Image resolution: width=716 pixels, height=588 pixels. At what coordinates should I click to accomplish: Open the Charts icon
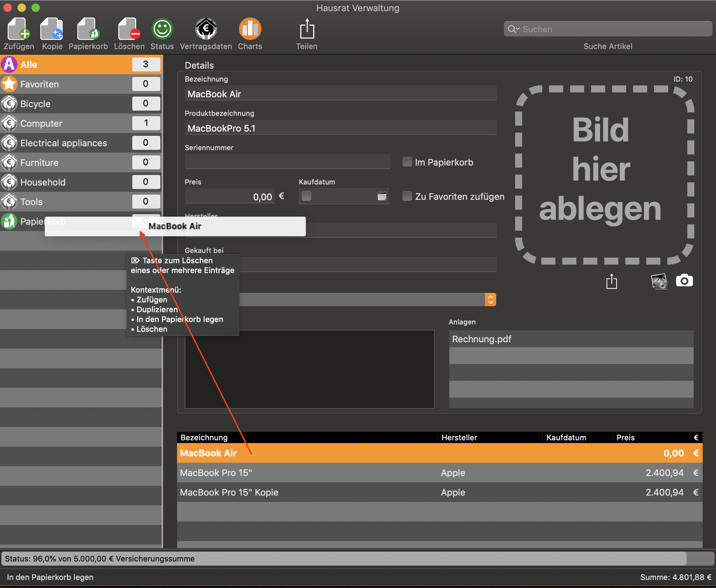[250, 29]
